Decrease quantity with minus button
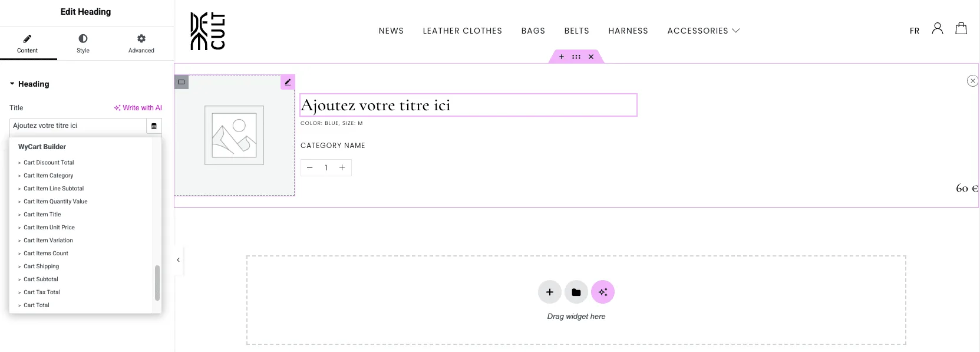 click(310, 168)
